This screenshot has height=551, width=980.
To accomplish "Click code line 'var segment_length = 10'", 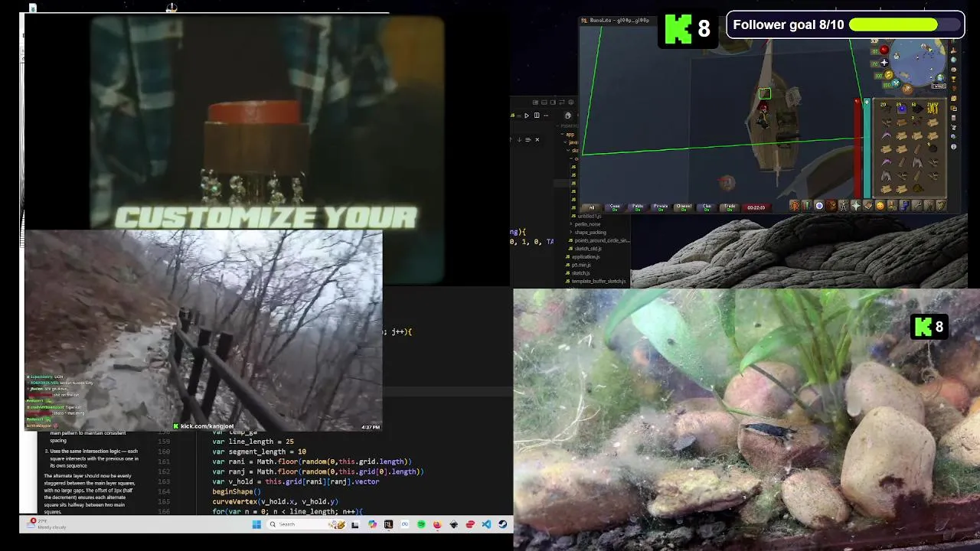I will point(259,452).
